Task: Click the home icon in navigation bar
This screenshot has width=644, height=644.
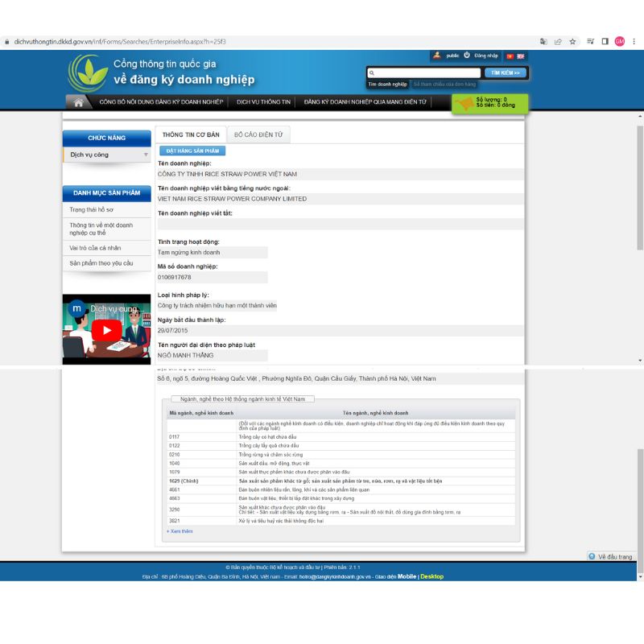Action: (x=78, y=102)
